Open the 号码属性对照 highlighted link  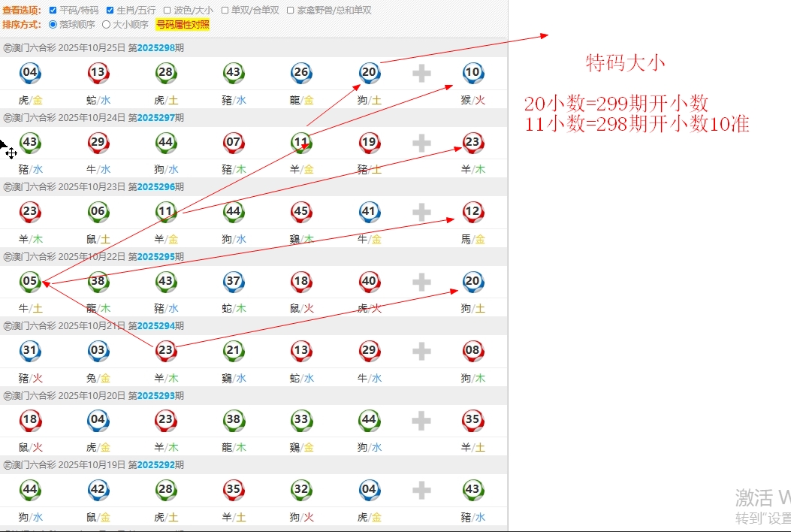click(x=183, y=24)
